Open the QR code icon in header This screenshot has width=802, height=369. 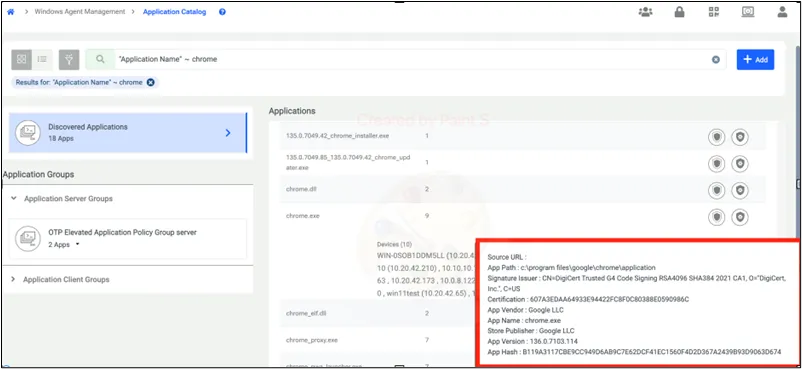[714, 12]
